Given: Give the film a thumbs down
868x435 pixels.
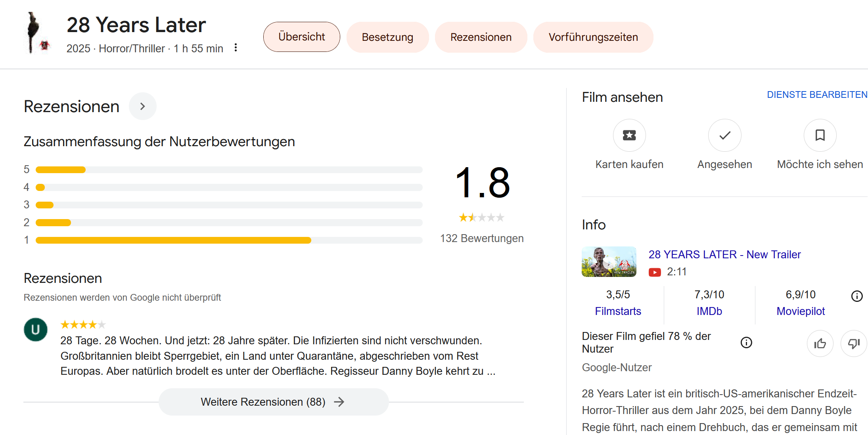Looking at the screenshot, I should 854,343.
